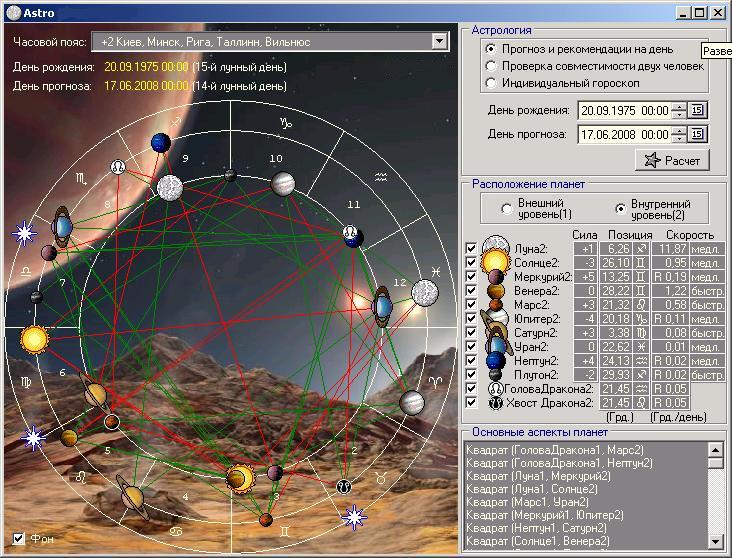Toggle the Фон background checkbox
The image size is (732, 558).
[19, 539]
